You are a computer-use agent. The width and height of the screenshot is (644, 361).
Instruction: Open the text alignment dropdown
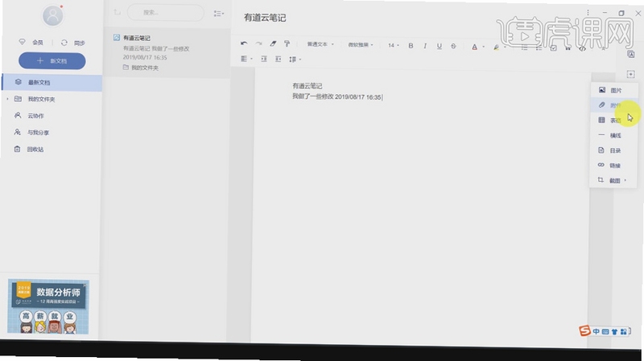point(246,59)
